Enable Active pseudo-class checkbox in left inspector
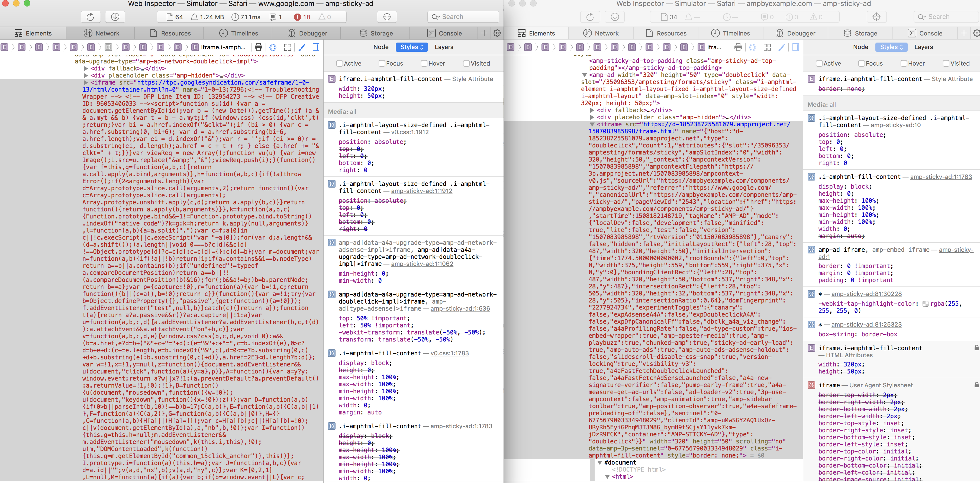This screenshot has width=980, height=483. (x=340, y=64)
